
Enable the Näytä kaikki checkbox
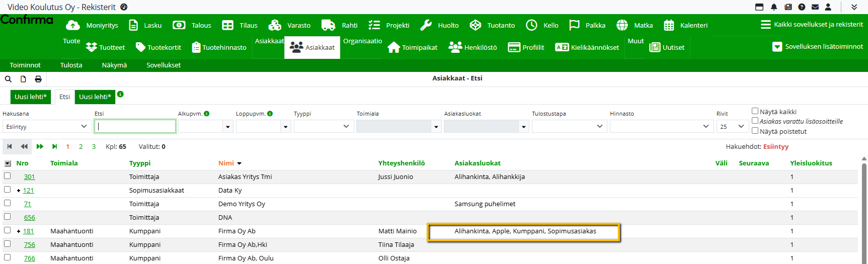(x=755, y=111)
